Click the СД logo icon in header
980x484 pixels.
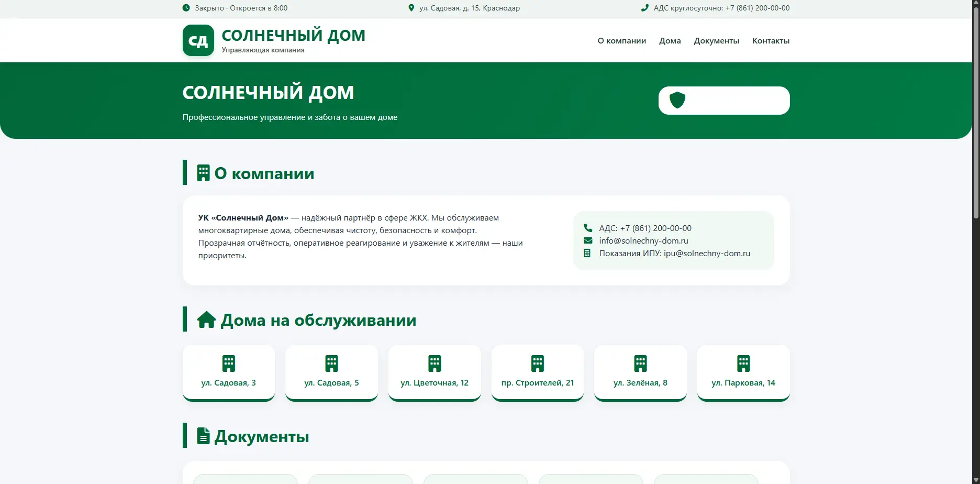(198, 40)
